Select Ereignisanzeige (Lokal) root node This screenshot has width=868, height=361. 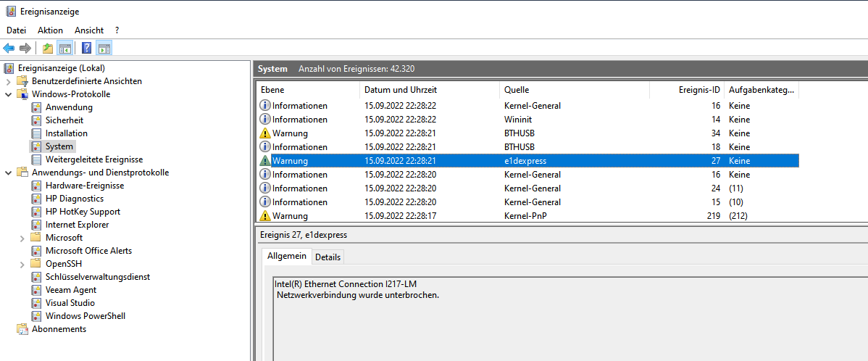pyautogui.click(x=62, y=68)
